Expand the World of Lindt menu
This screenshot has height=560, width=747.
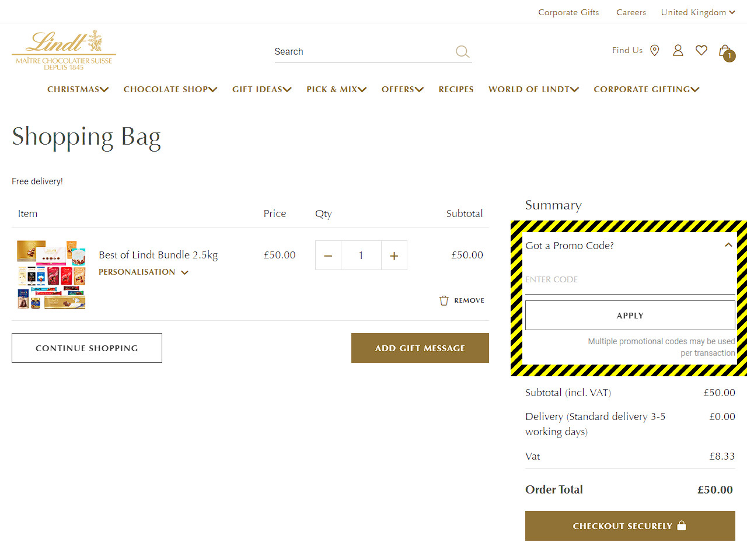point(534,89)
